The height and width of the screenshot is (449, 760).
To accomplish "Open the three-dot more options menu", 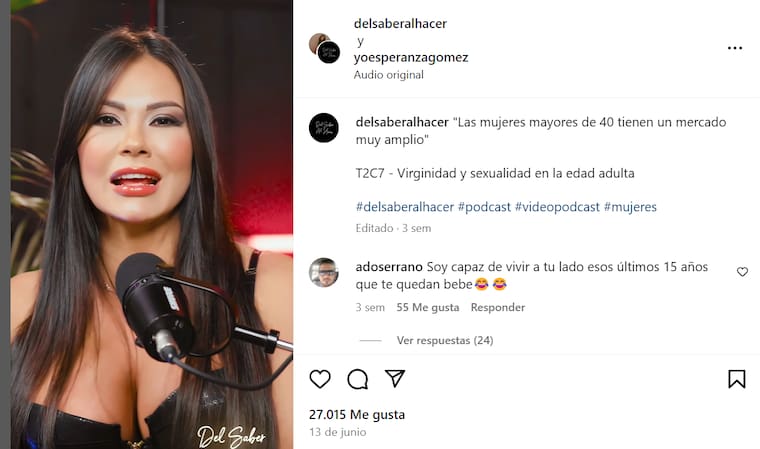I will 735,48.
